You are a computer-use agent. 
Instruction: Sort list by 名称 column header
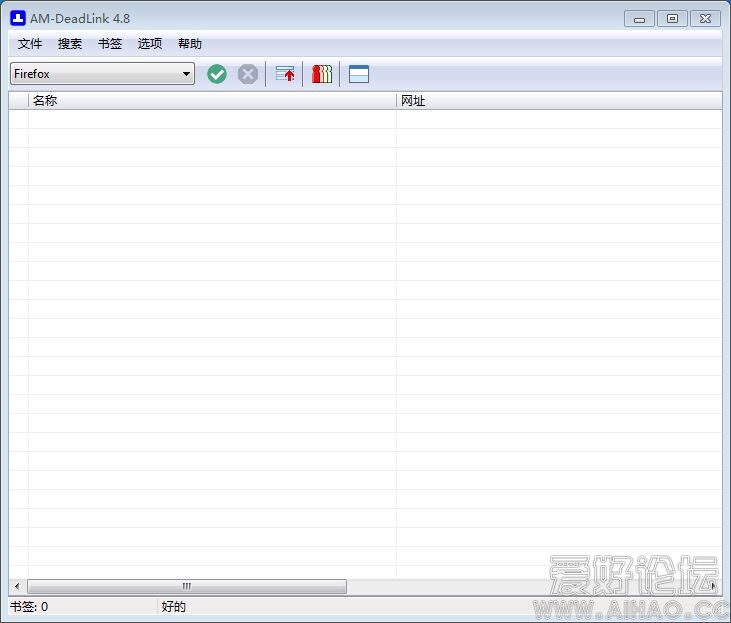coord(212,101)
